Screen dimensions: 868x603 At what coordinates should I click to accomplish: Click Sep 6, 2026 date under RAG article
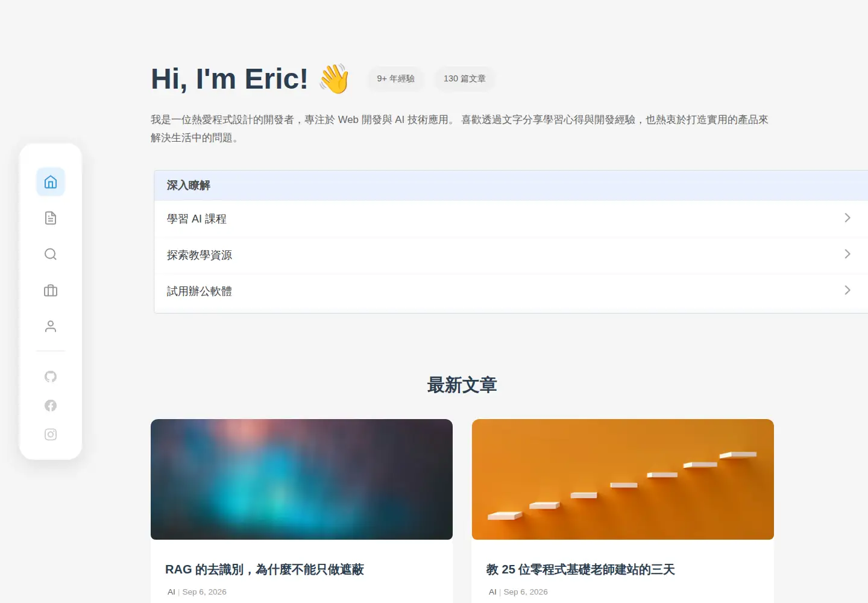click(x=204, y=592)
